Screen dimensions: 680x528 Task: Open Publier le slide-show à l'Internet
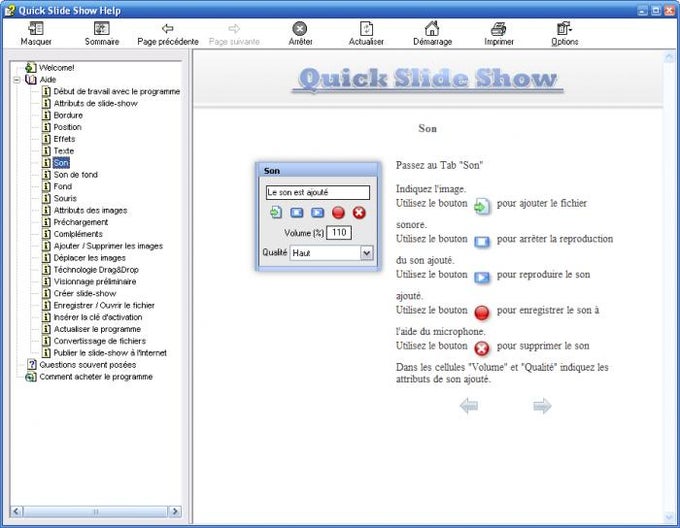[110, 353]
